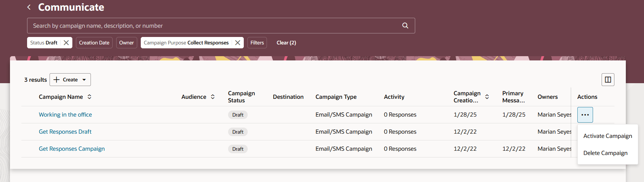Choose Delete Campaign from the menu
The height and width of the screenshot is (182, 644).
[x=605, y=153]
